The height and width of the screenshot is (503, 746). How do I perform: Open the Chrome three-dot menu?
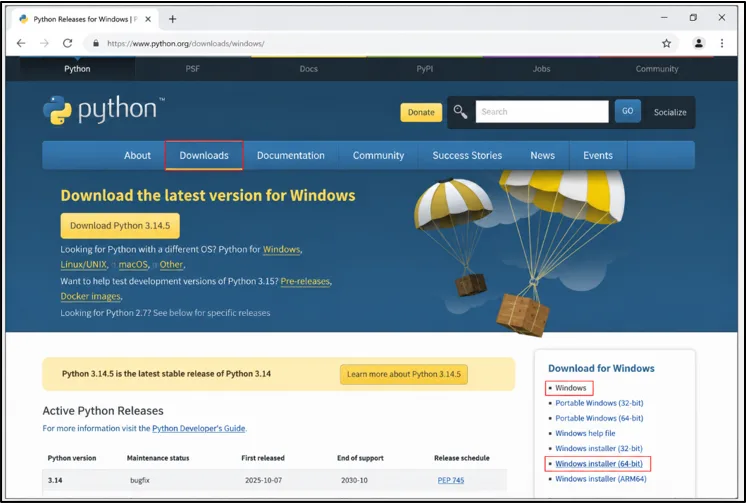722,43
